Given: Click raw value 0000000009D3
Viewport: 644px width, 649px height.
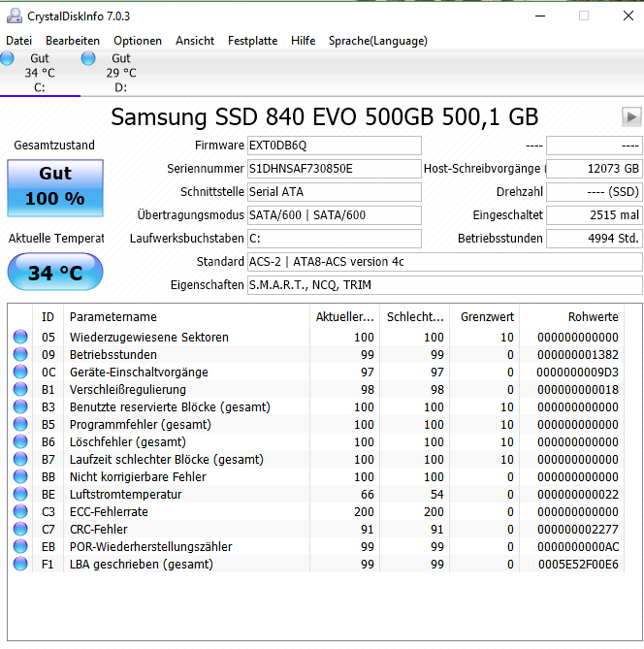Looking at the screenshot, I should pyautogui.click(x=577, y=372).
